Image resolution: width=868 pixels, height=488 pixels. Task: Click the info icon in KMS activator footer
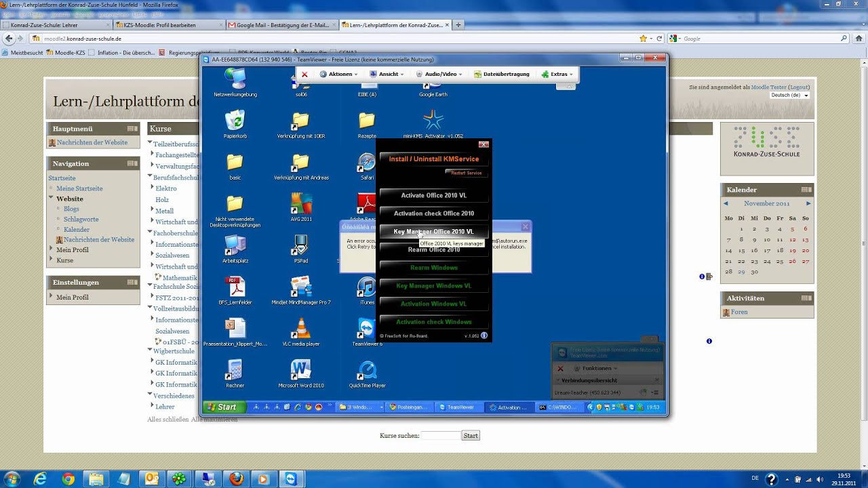[484, 335]
